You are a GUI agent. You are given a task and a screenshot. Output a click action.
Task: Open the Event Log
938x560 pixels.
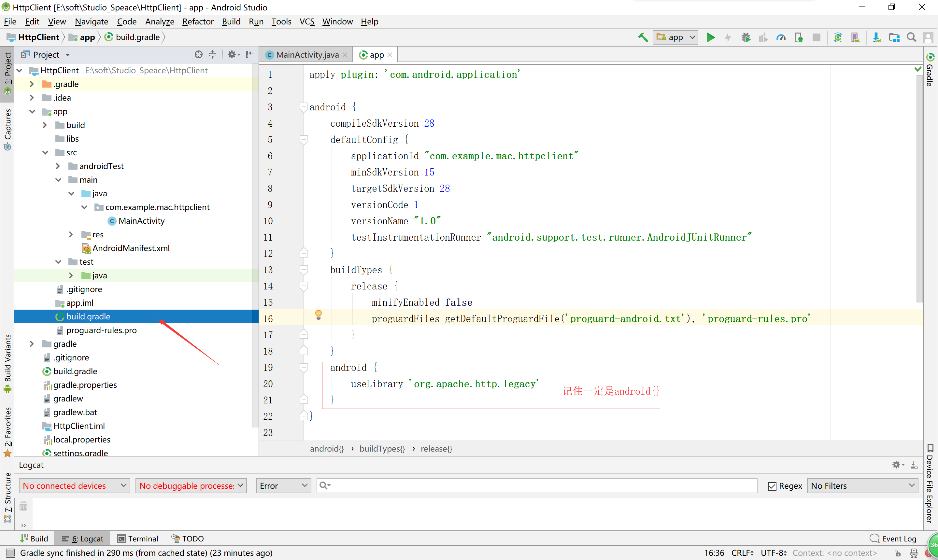tap(893, 539)
